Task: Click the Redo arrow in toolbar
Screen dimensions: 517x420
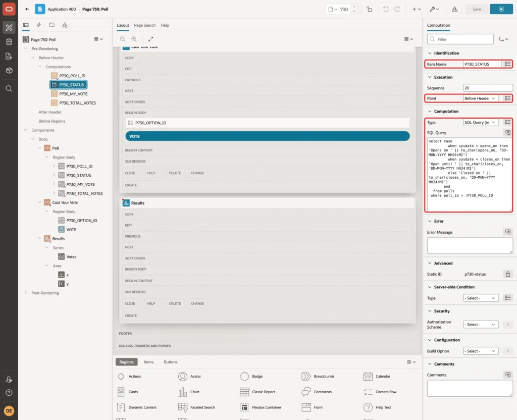Action: click(x=397, y=9)
